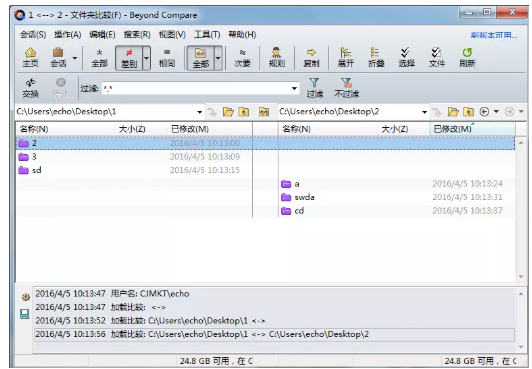Open dropdown arrow next to folder 全部 button
The height and width of the screenshot is (369, 532).
(x=218, y=58)
